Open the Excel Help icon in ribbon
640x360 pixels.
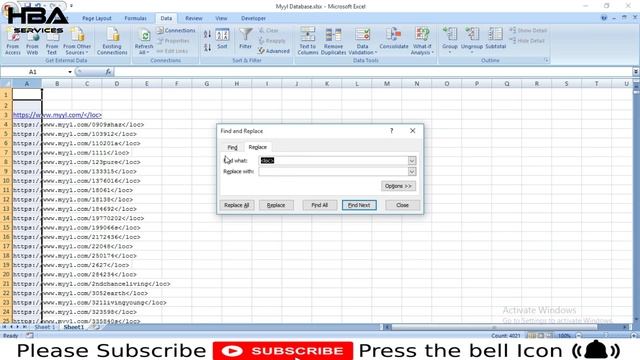coord(604,18)
